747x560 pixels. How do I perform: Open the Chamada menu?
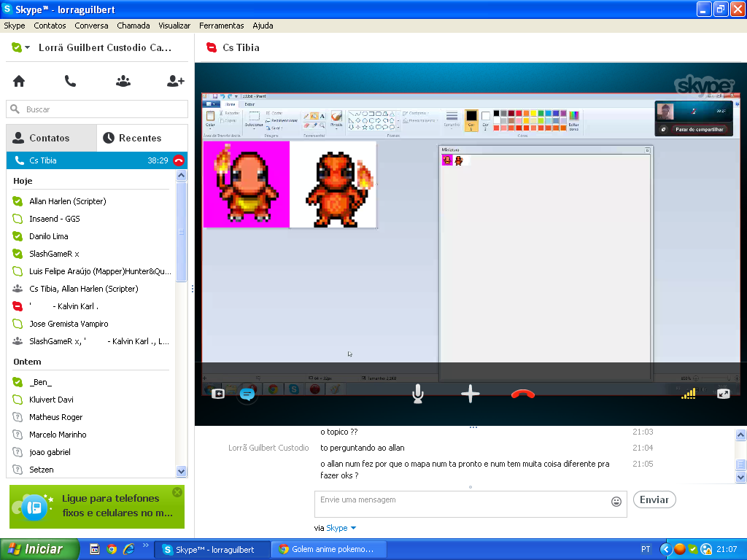tap(133, 26)
